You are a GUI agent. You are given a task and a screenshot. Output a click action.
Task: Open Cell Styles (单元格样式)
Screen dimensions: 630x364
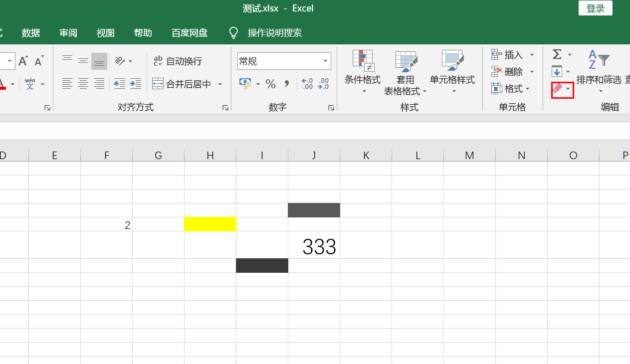452,72
